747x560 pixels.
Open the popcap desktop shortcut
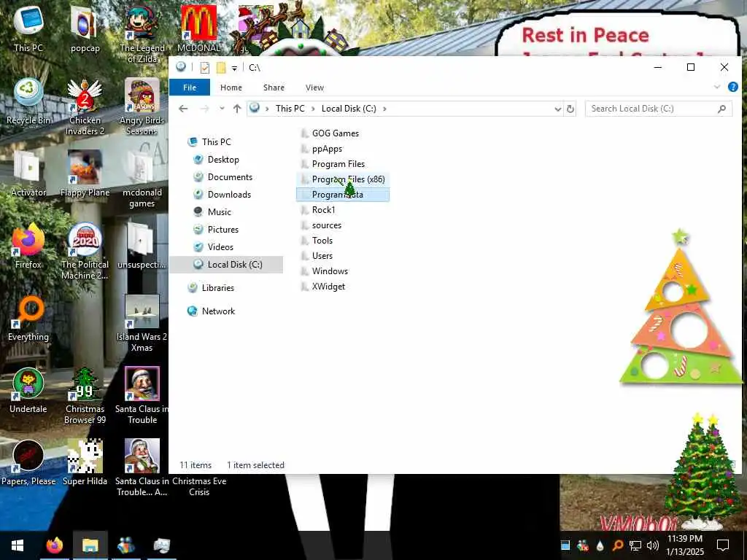[85, 28]
